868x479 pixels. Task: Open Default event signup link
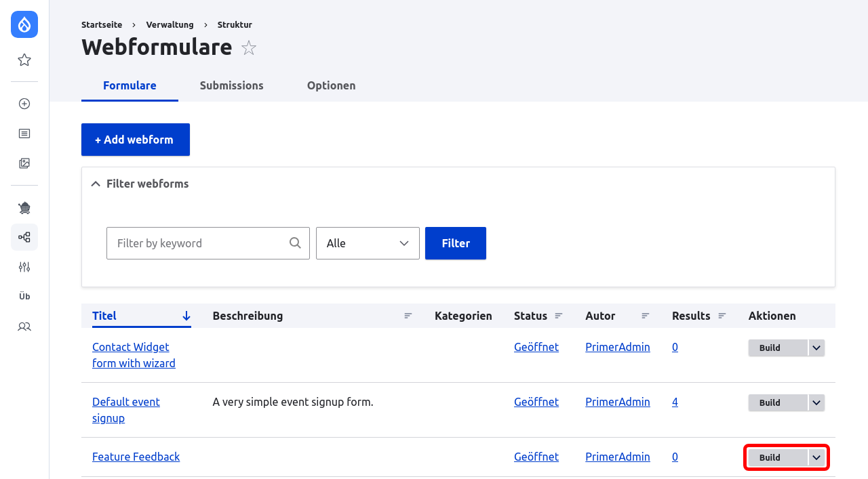tap(126, 410)
